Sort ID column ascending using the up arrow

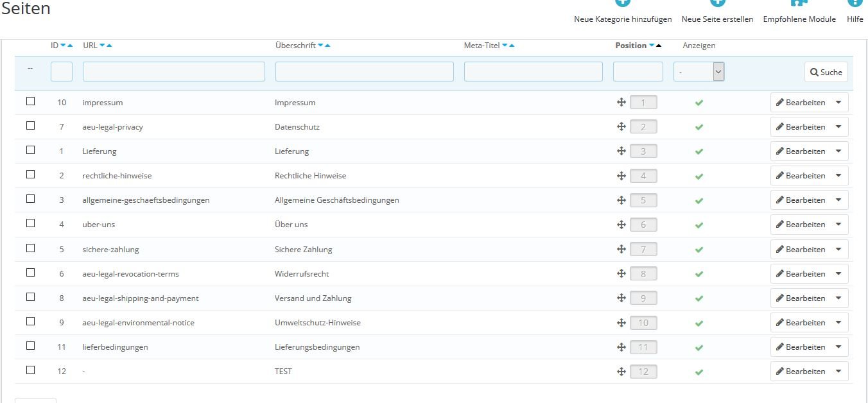coord(70,45)
